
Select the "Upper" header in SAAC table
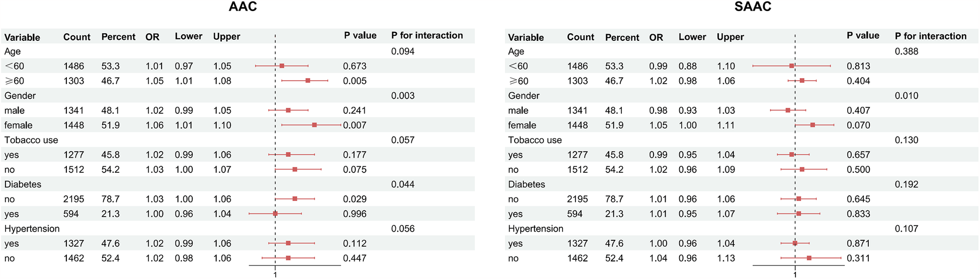pos(730,37)
